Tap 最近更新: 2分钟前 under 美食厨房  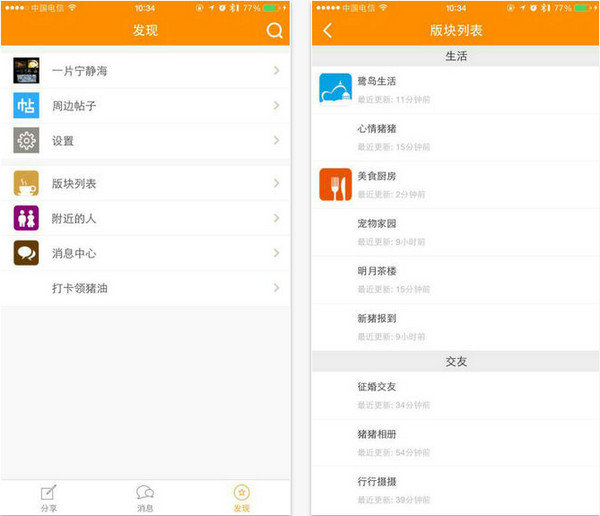pos(391,195)
